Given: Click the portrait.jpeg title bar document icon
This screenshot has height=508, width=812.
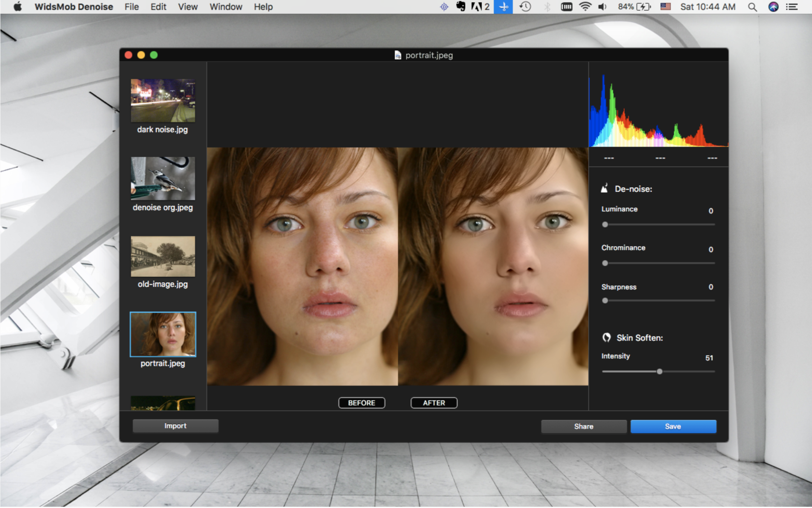Looking at the screenshot, I should click(398, 55).
